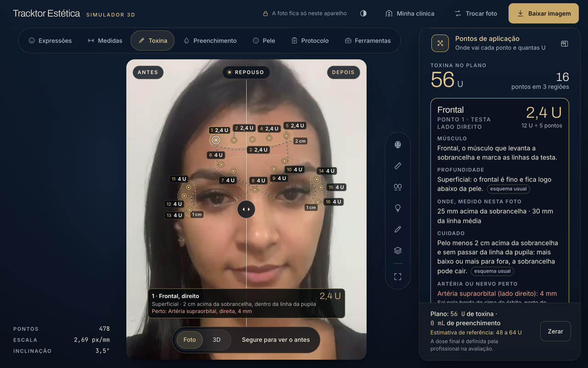Click the footprints icon in vertical toolbar
Image resolution: width=588 pixels, height=368 pixels.
398,187
